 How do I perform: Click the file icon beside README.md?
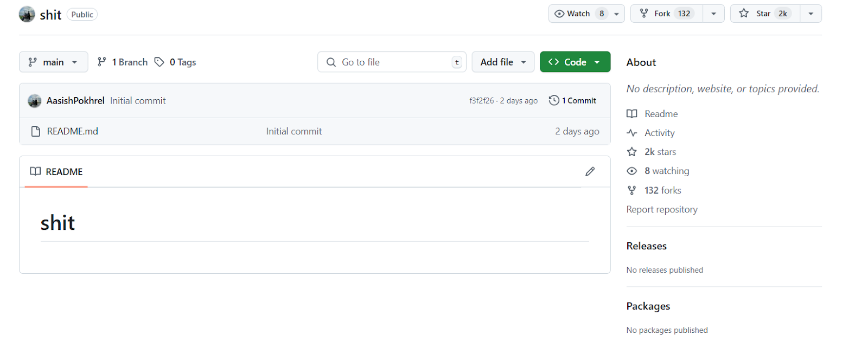[36, 131]
